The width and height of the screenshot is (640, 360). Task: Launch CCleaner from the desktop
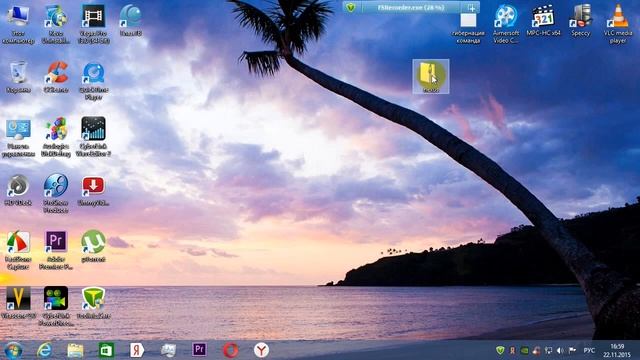56,77
